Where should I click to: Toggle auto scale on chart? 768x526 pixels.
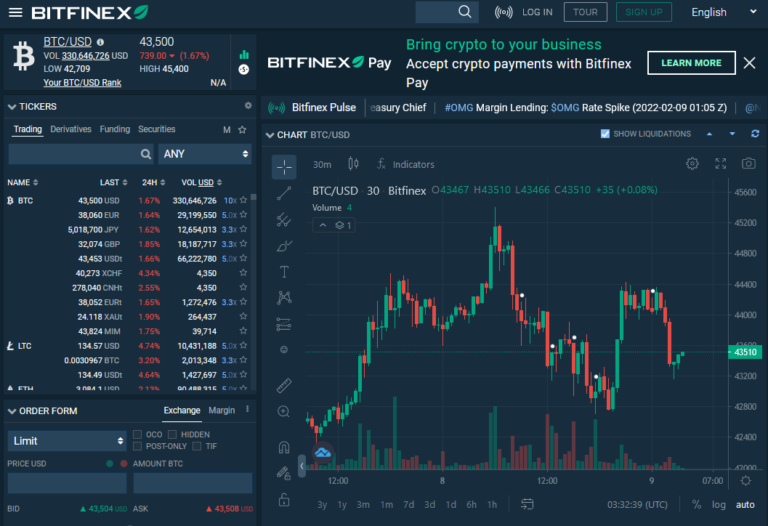(745, 504)
